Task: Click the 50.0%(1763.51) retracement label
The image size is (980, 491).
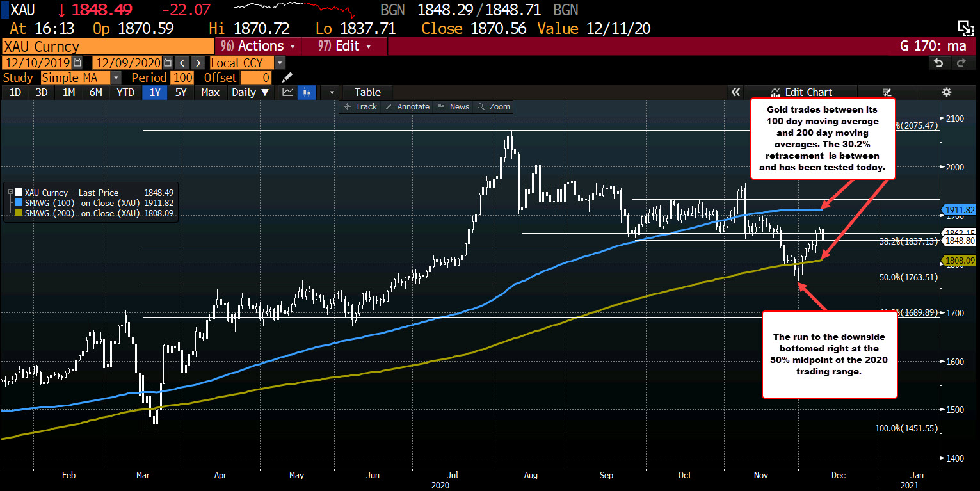Action: point(909,277)
